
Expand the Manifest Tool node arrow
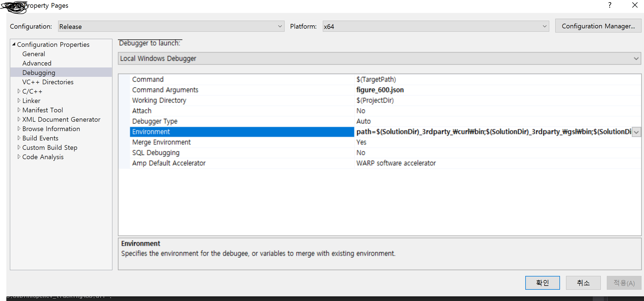[x=19, y=110]
